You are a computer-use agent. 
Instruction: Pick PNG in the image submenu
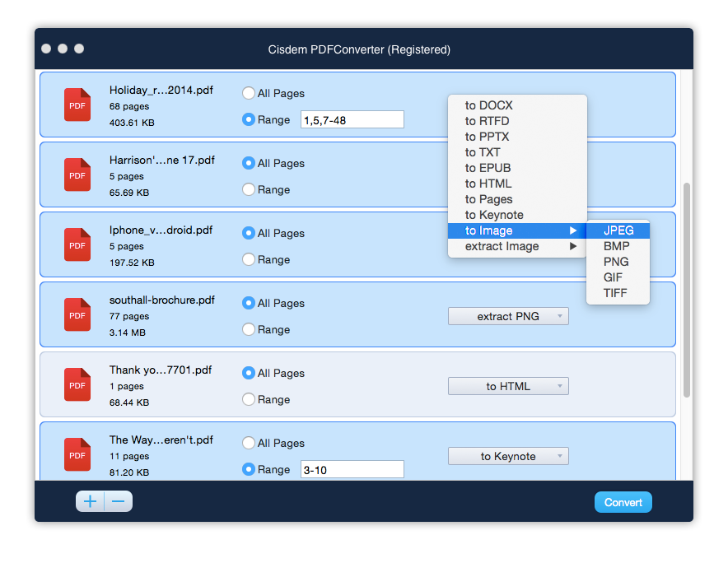[618, 263]
